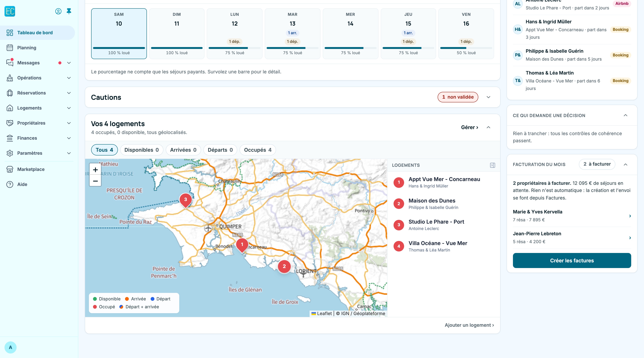Collapse the Facturation du mois panel
644x358 pixels.
[x=626, y=164]
